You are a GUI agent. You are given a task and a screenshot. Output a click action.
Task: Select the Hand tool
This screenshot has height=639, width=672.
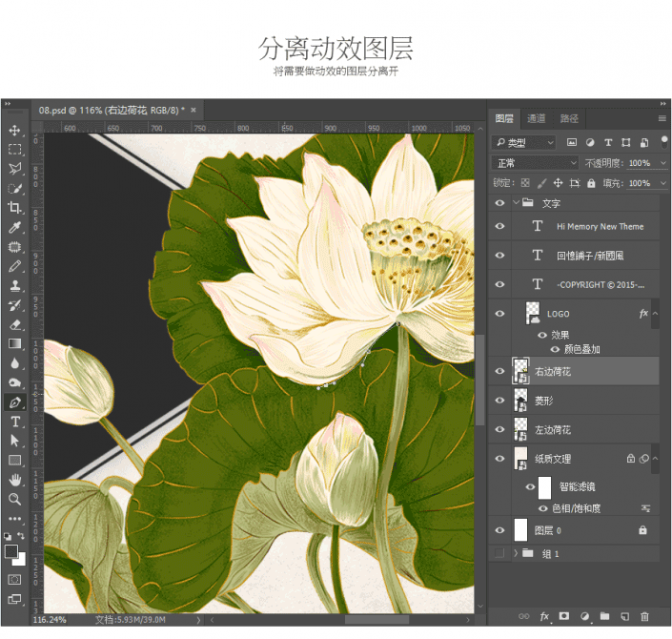[14, 480]
